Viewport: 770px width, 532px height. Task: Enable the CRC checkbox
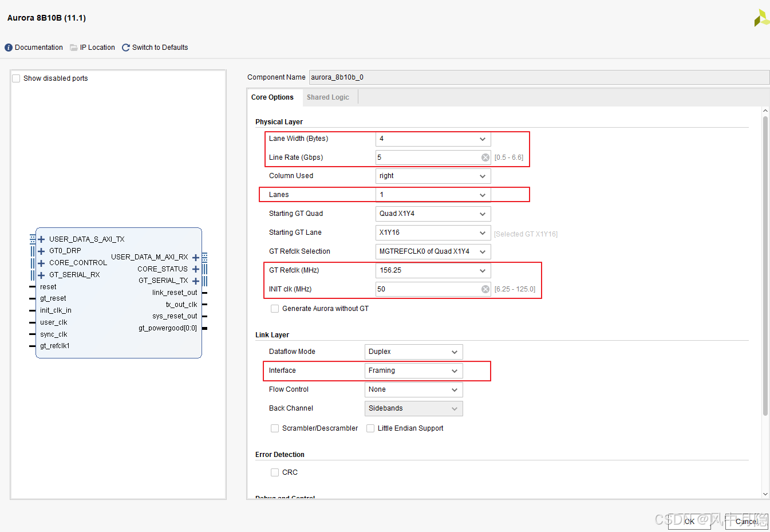(275, 472)
